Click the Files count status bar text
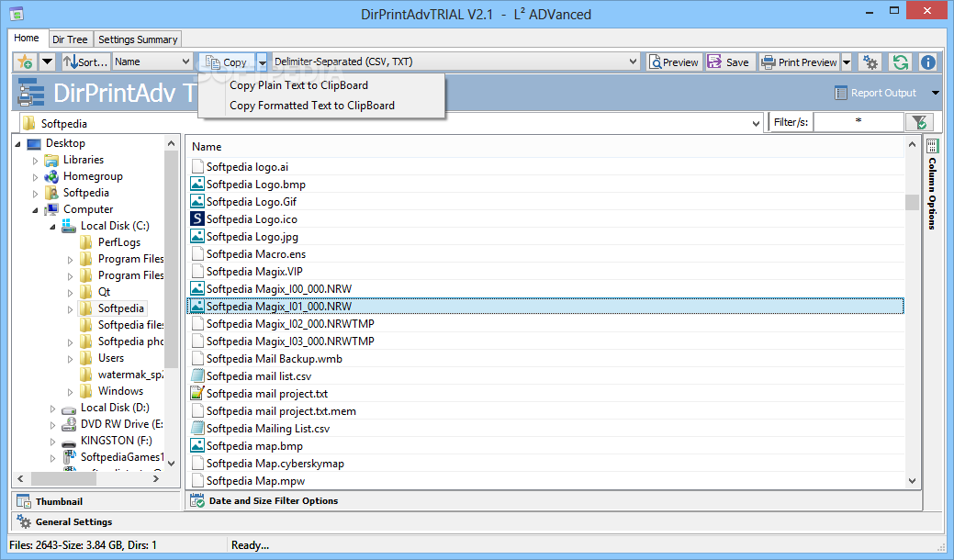954x560 pixels. pyautogui.click(x=83, y=545)
